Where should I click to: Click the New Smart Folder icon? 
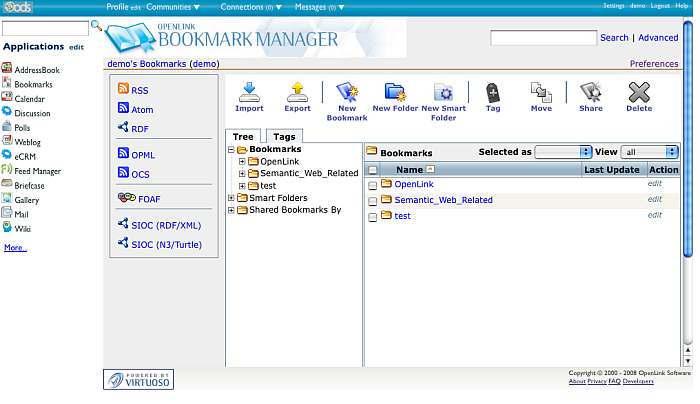coord(443,92)
